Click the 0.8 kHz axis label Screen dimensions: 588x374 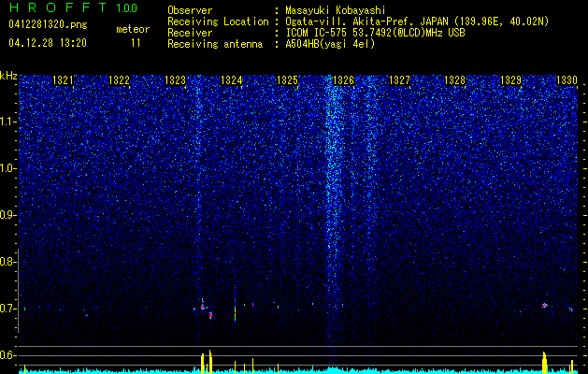pos(7,262)
